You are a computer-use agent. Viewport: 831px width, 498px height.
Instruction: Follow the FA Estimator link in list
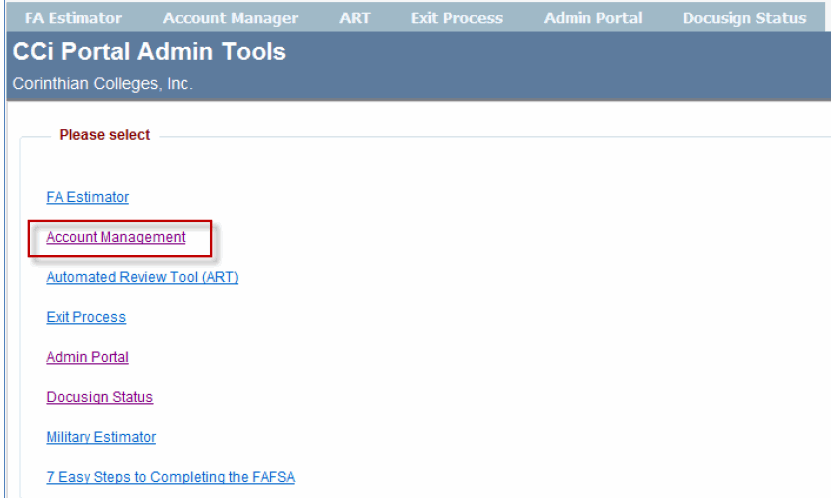pyautogui.click(x=87, y=197)
